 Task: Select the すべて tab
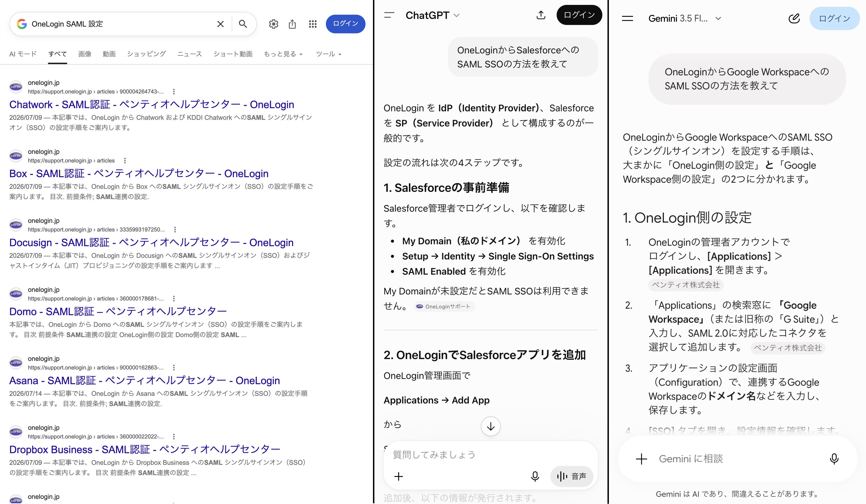57,54
